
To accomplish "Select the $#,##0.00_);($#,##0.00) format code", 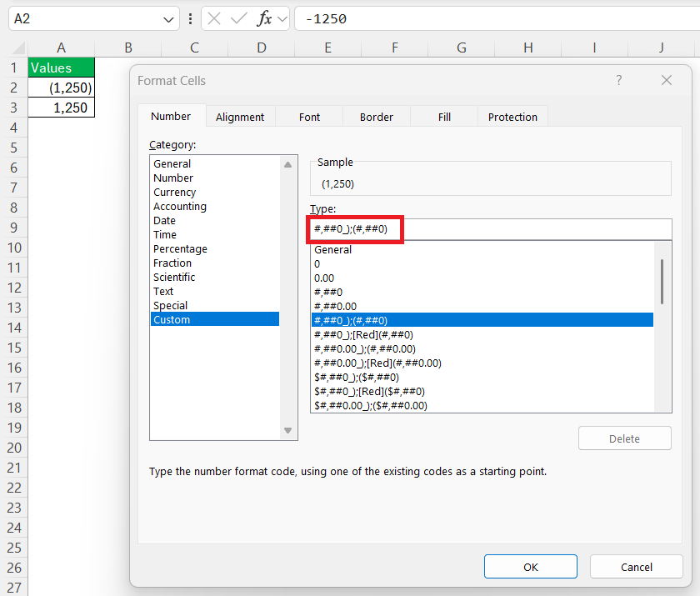I will (482, 406).
